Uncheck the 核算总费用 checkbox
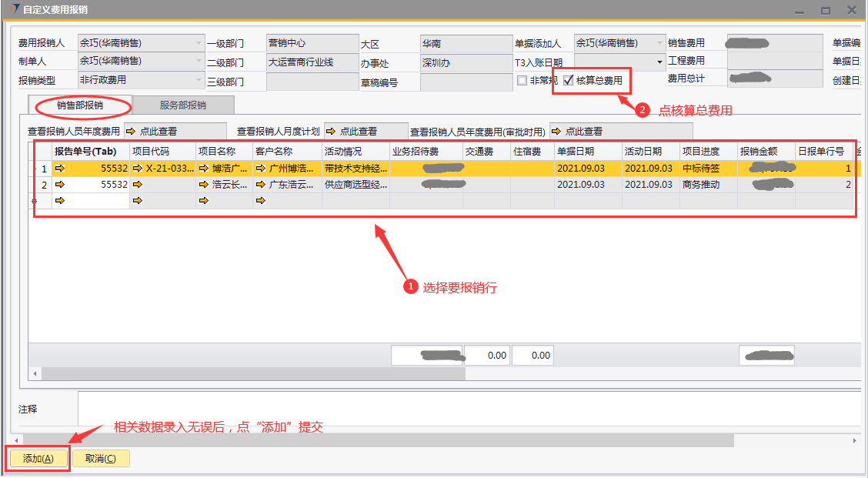Viewport: 868px width, 478px height. (569, 81)
